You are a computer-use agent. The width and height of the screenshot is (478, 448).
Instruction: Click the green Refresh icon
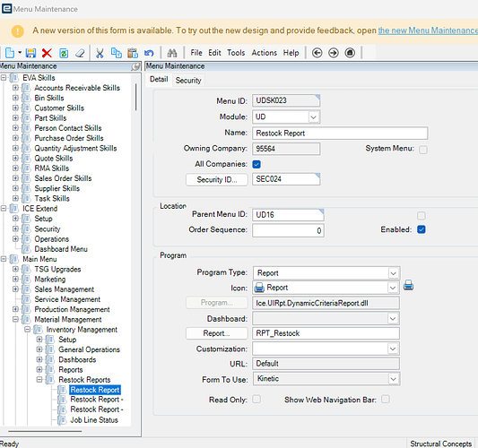(x=64, y=53)
